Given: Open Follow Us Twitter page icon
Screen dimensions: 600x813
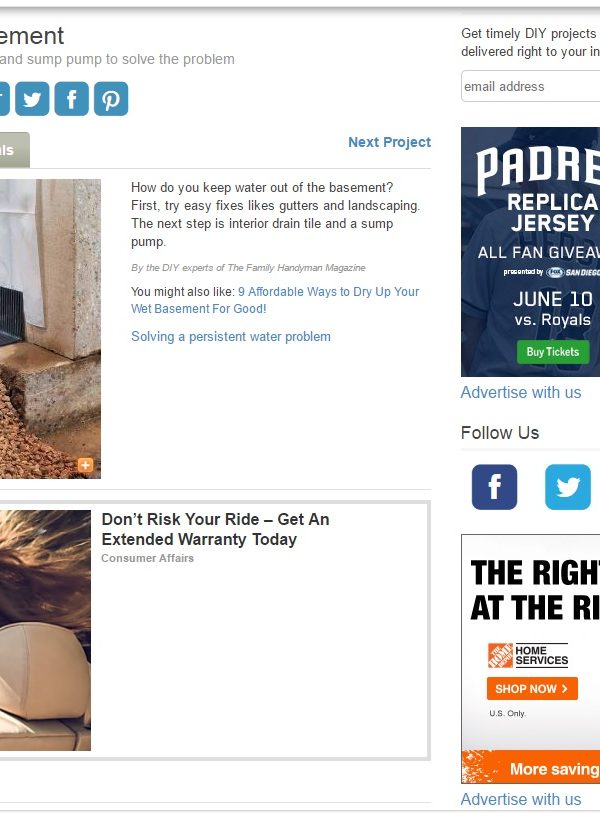Looking at the screenshot, I should click(568, 487).
